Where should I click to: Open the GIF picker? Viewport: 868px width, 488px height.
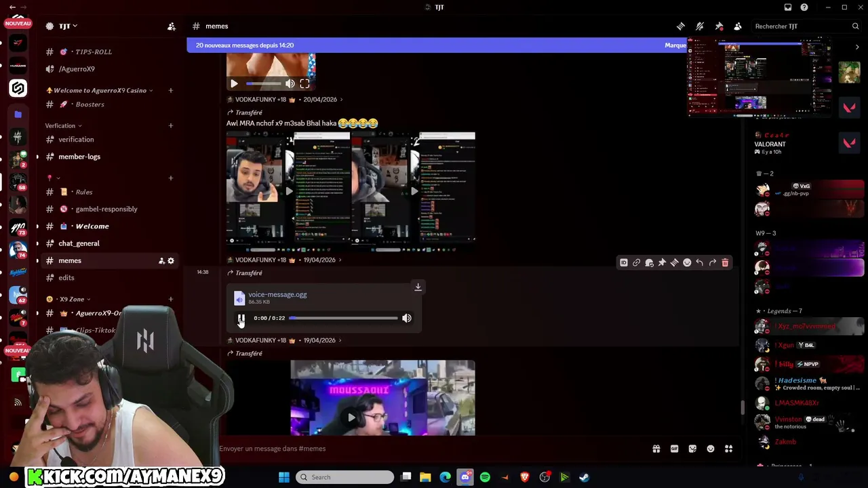(674, 449)
